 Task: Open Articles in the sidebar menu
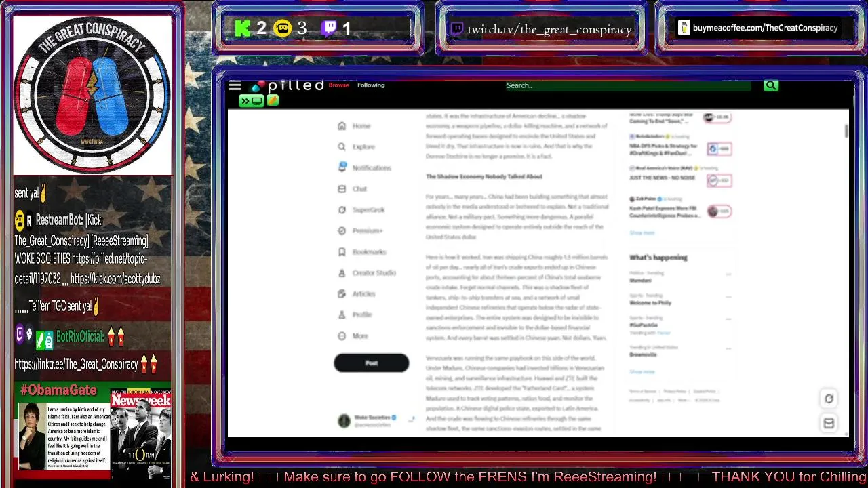coord(363,294)
